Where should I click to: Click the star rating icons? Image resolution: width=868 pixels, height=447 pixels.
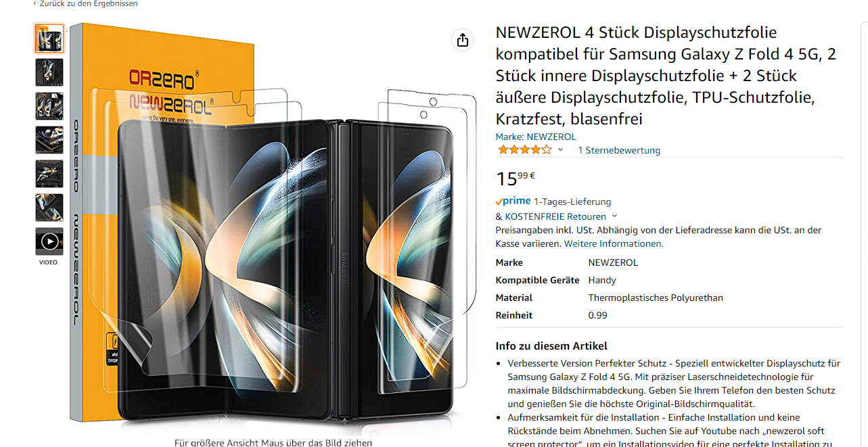pos(524,150)
